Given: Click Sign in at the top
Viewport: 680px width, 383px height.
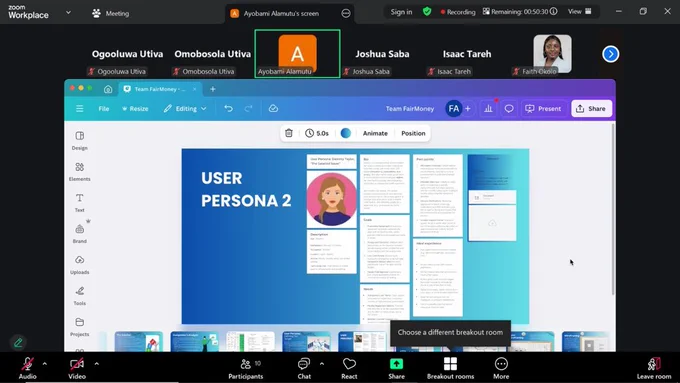Looking at the screenshot, I should point(401,12).
